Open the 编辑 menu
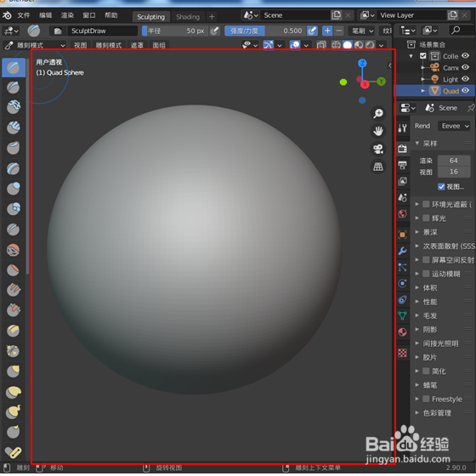The width and height of the screenshot is (476, 476). tap(46, 15)
